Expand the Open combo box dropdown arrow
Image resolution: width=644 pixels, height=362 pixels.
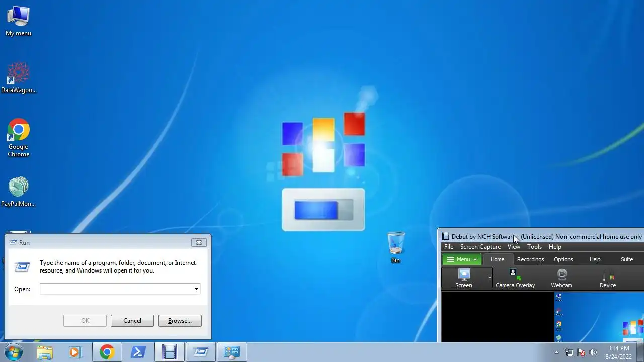point(196,289)
